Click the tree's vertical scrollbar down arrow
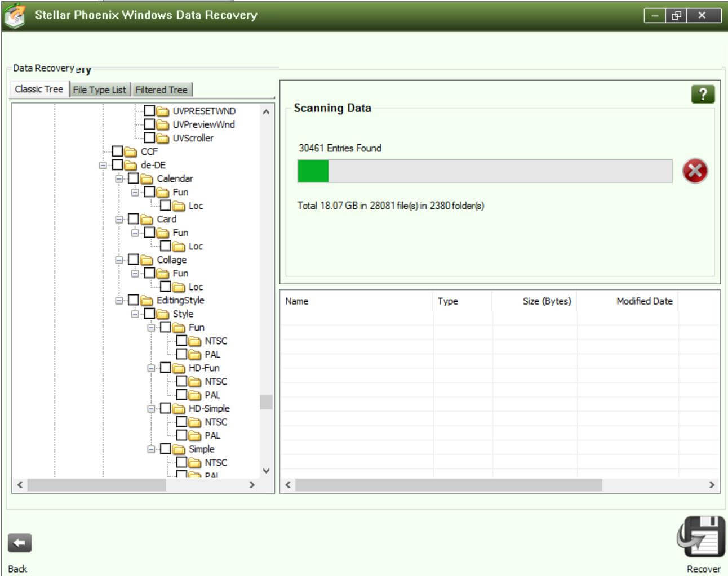Viewport: 728px width, 576px height. click(266, 471)
